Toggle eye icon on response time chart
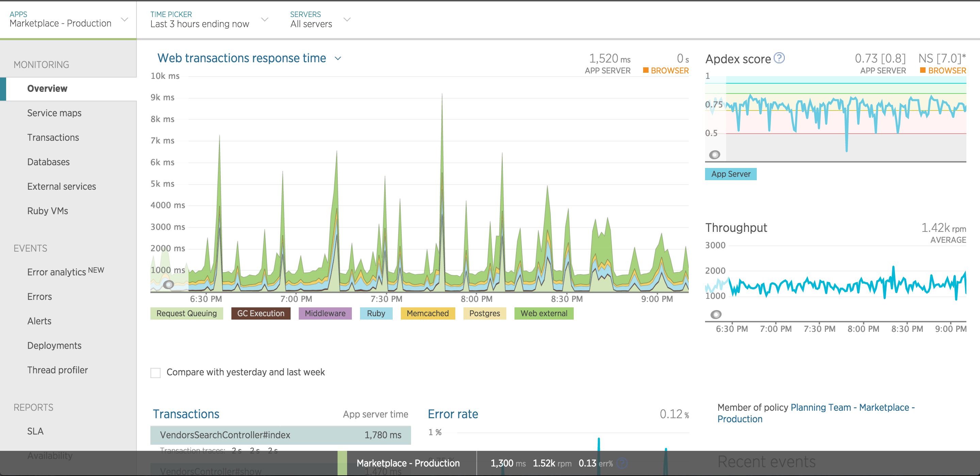The height and width of the screenshot is (476, 980). click(168, 284)
